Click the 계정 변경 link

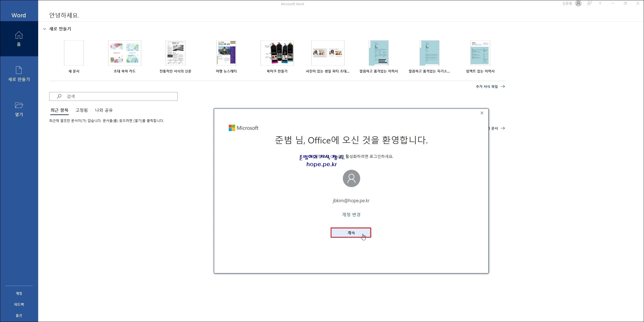[351, 215]
